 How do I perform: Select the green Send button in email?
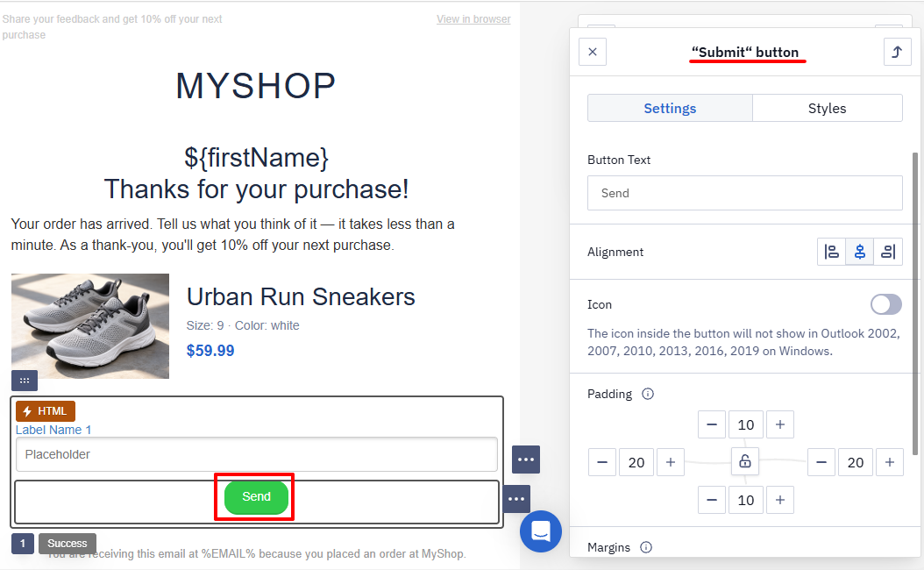[x=256, y=497]
